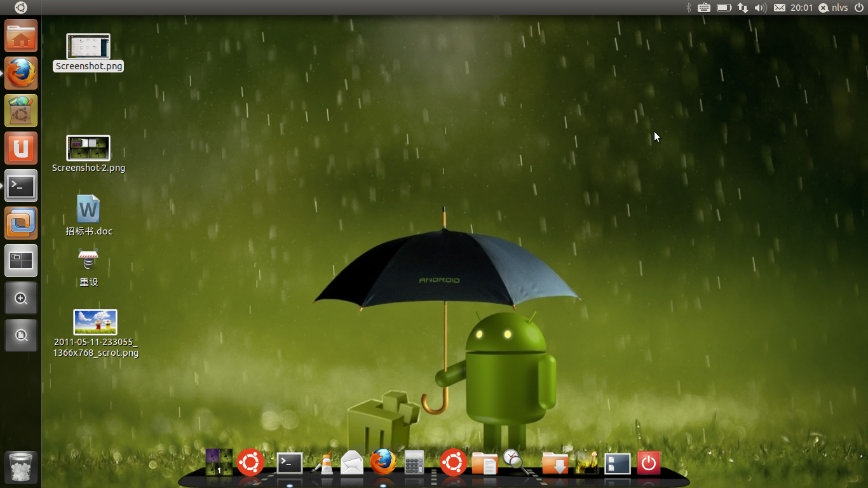Image resolution: width=868 pixels, height=488 pixels.
Task: Open the Trash at the launcher bottom
Action: pyautogui.click(x=21, y=468)
